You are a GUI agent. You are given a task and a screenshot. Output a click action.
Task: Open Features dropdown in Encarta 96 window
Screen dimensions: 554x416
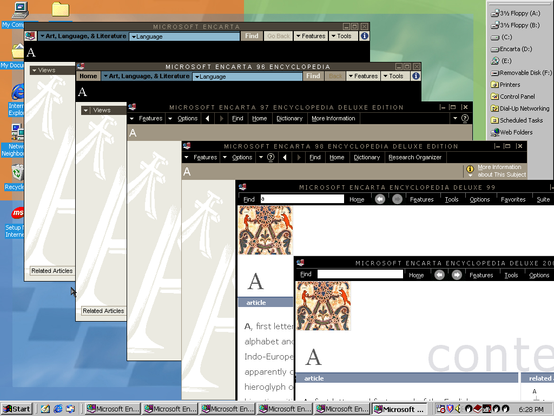[363, 76]
